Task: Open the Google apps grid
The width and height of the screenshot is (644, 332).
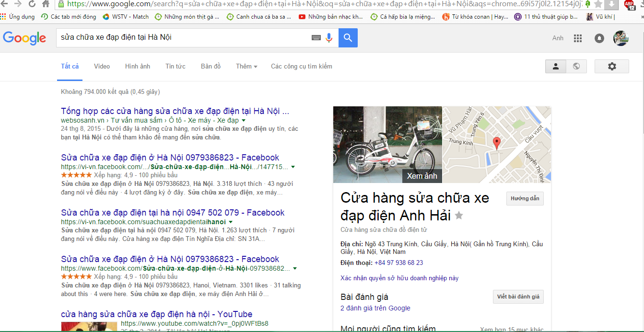Action: (x=578, y=38)
